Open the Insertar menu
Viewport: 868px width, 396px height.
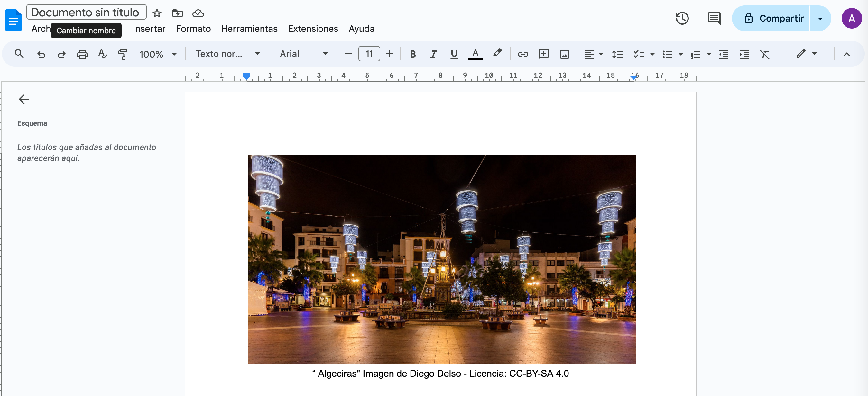149,29
